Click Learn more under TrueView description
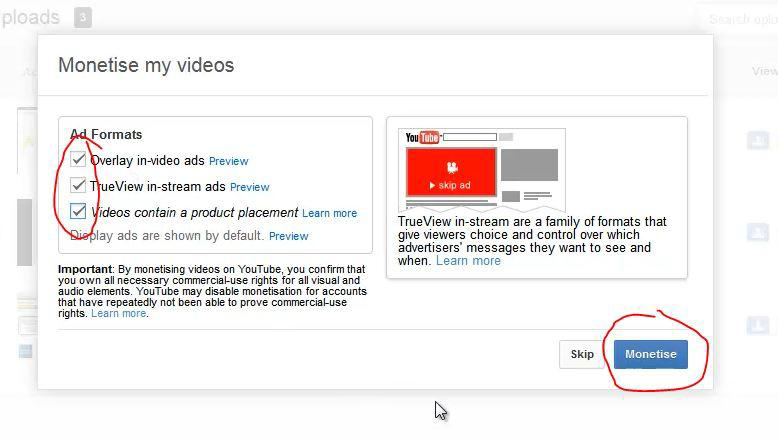Viewport: 778px width, 441px height. (468, 261)
